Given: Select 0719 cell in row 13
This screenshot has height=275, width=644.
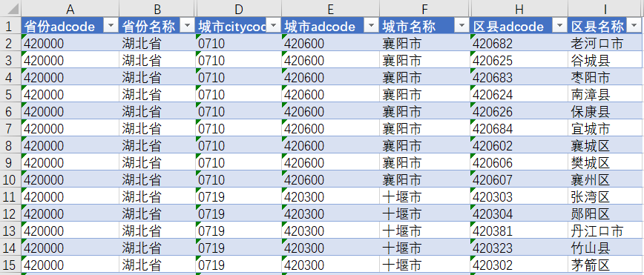Looking at the screenshot, I should tap(239, 231).
